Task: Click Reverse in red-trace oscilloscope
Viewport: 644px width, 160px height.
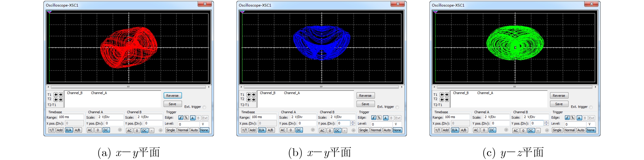Action: point(172,96)
